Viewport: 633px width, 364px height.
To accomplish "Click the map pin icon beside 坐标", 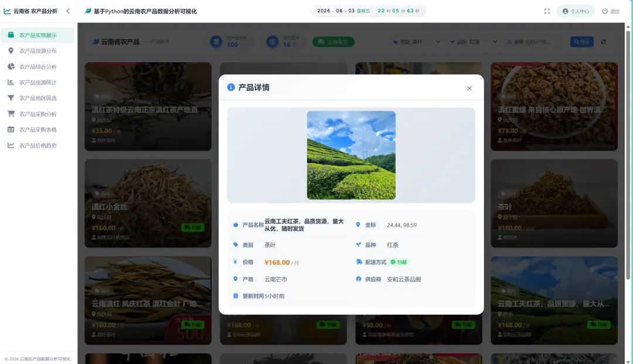I will tap(358, 224).
